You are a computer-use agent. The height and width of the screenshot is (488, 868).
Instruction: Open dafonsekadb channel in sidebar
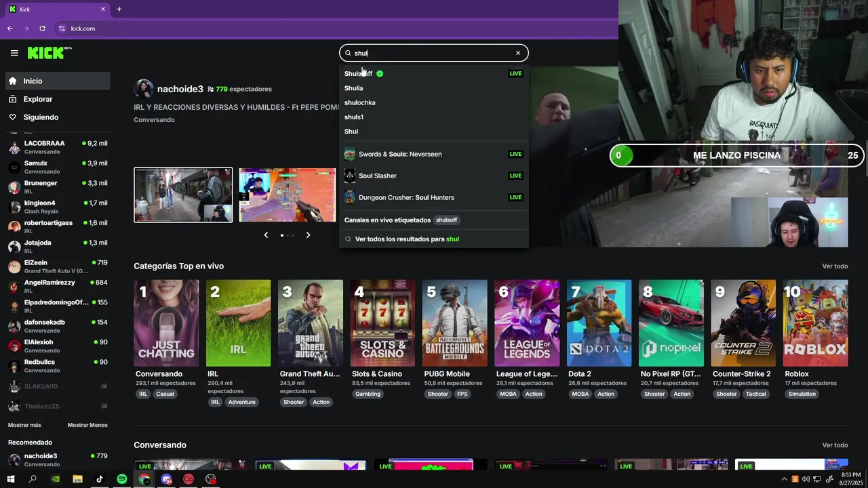[58, 326]
